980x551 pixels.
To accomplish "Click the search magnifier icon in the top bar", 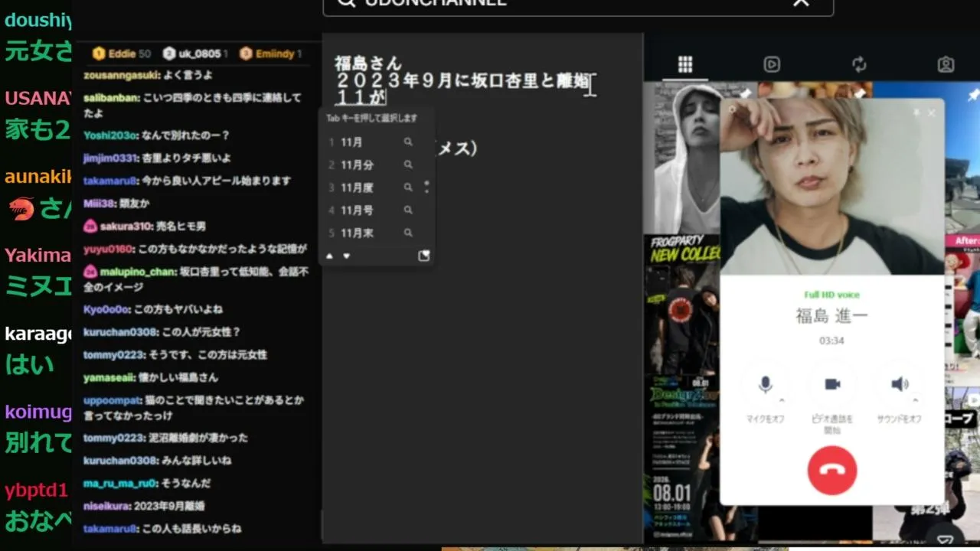I will (x=346, y=2).
